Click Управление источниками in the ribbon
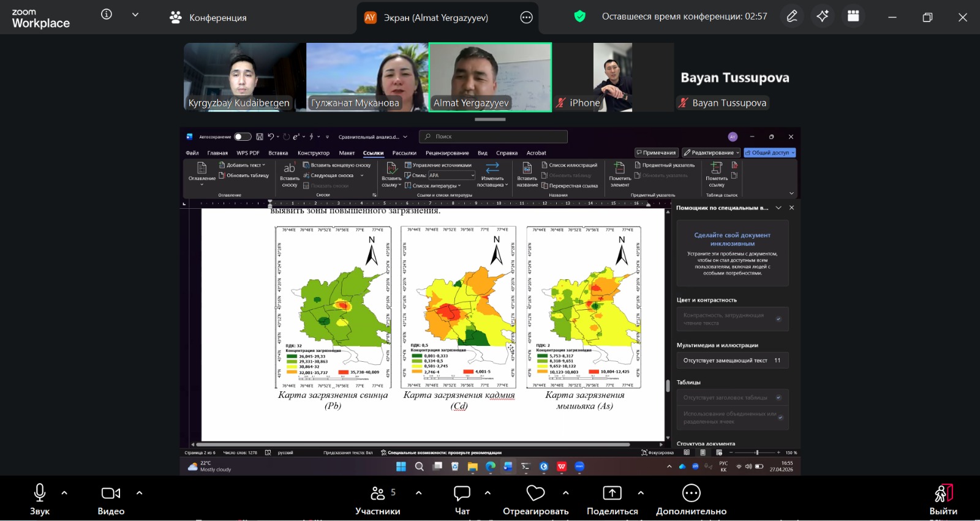Image resolution: width=980 pixels, height=521 pixels. pyautogui.click(x=438, y=165)
